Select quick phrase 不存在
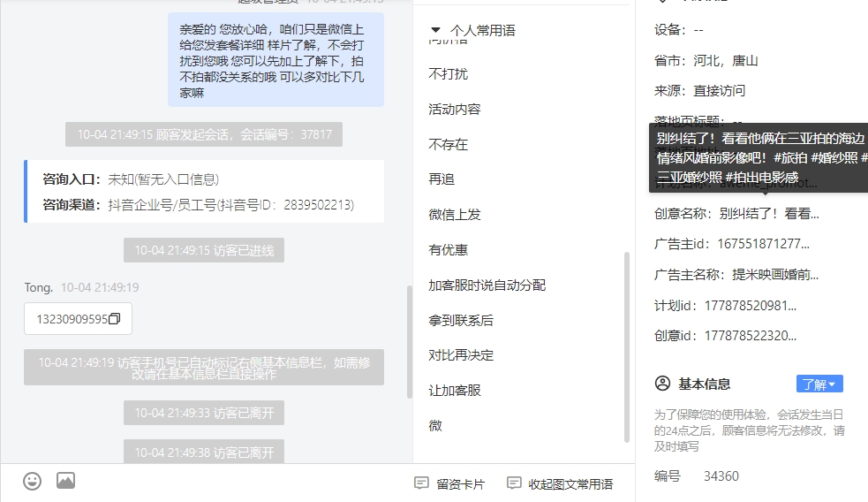The image size is (868, 502). 449,145
